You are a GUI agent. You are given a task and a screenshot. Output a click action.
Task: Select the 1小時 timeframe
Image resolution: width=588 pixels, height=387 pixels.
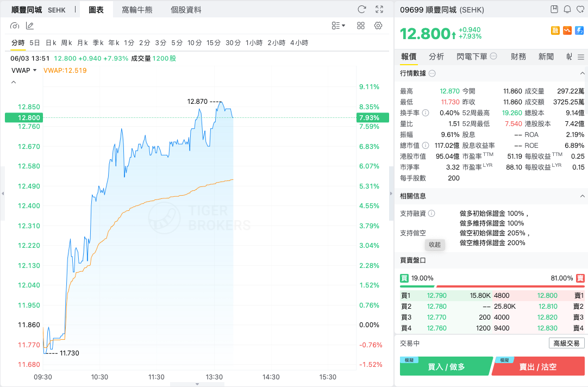click(x=254, y=43)
